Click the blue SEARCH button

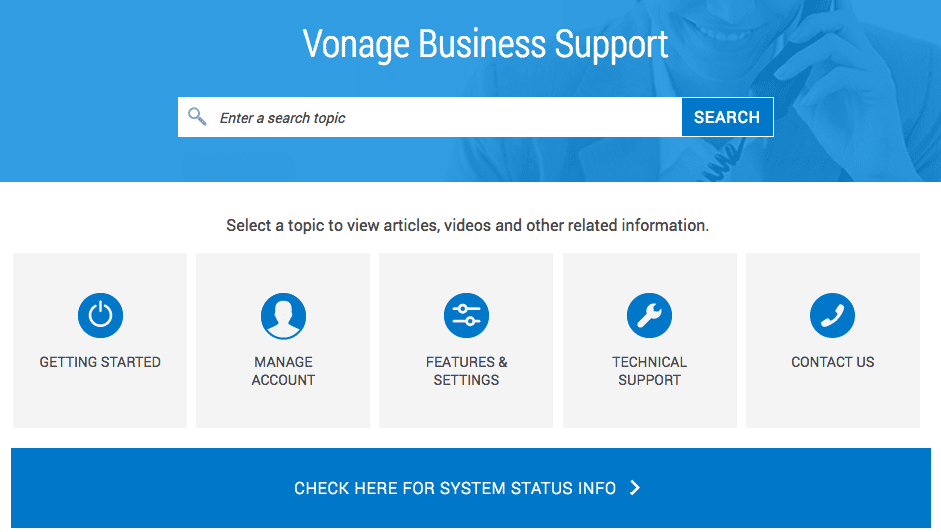(727, 117)
